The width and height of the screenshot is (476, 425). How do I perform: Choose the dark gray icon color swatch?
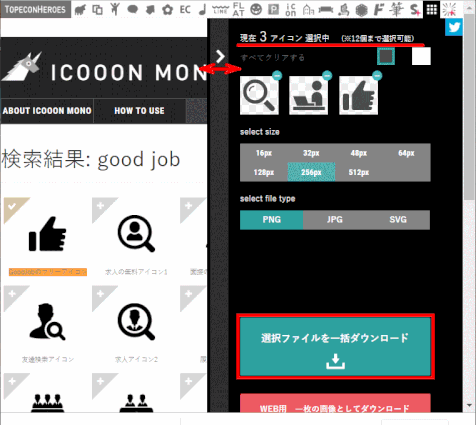click(386, 56)
